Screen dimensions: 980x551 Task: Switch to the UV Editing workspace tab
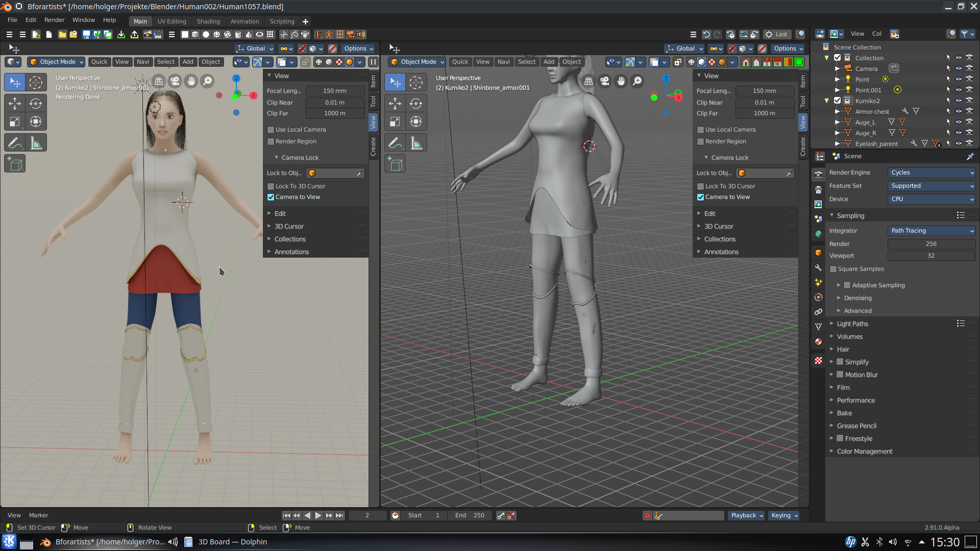point(171,21)
